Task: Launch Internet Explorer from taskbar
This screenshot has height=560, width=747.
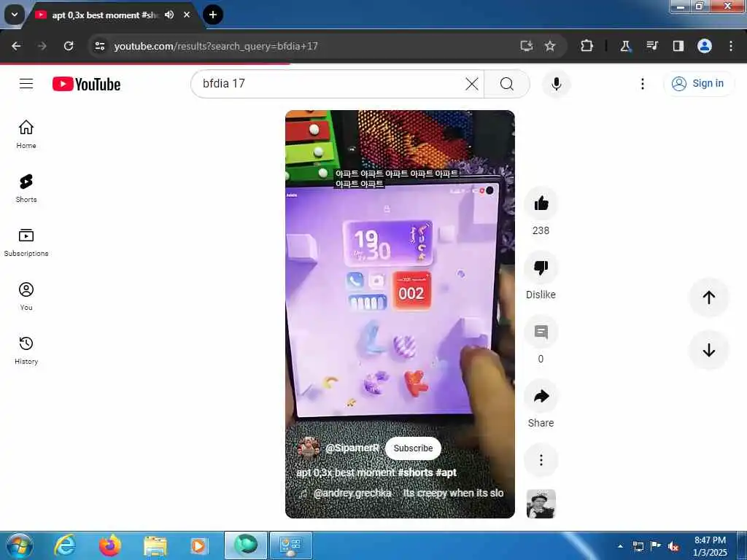Action: (65, 545)
